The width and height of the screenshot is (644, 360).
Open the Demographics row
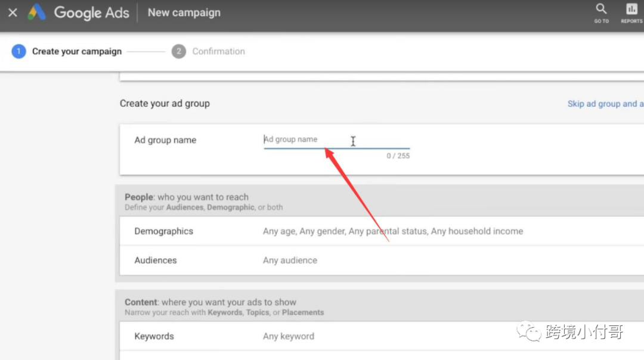pos(382,231)
